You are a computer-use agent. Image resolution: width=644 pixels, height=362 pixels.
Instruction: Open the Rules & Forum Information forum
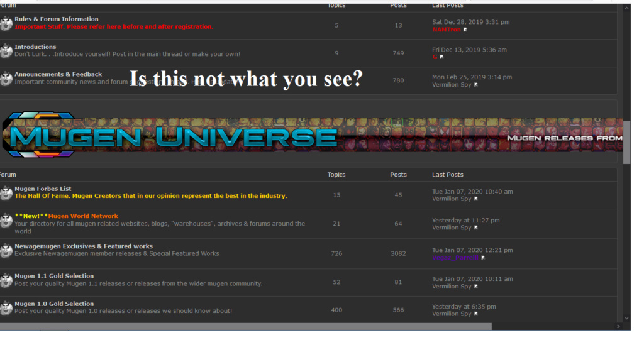(56, 19)
